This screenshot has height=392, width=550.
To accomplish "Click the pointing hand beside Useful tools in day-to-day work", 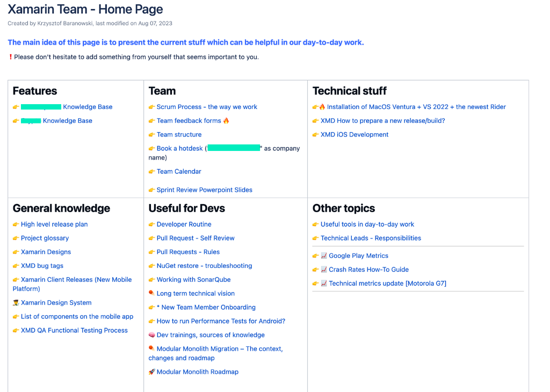I will (315, 224).
